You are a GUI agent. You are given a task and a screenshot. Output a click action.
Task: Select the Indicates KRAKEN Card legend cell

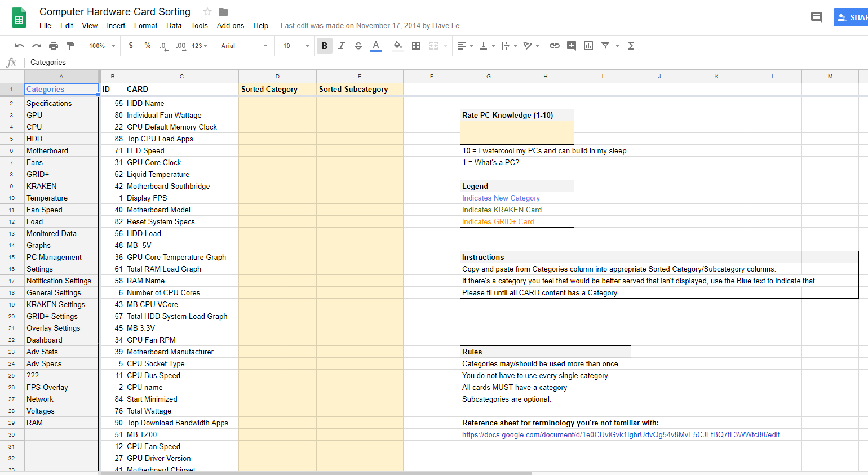pyautogui.click(x=517, y=210)
